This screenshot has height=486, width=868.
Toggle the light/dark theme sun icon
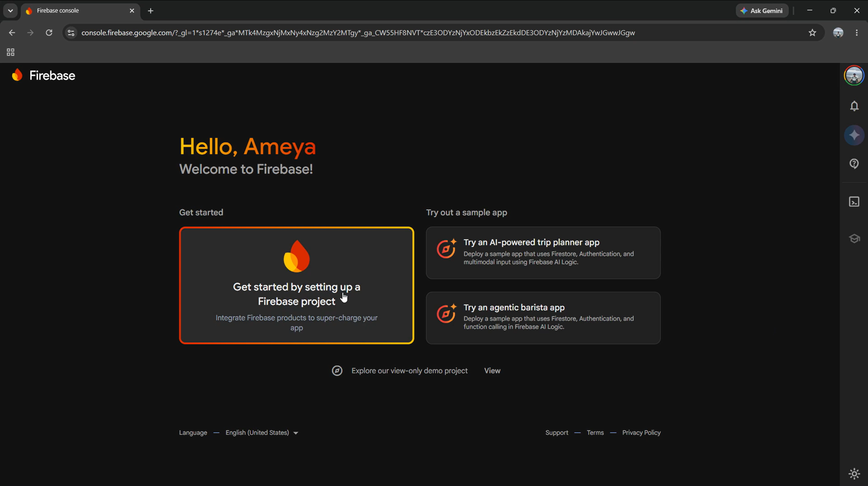coord(854,473)
